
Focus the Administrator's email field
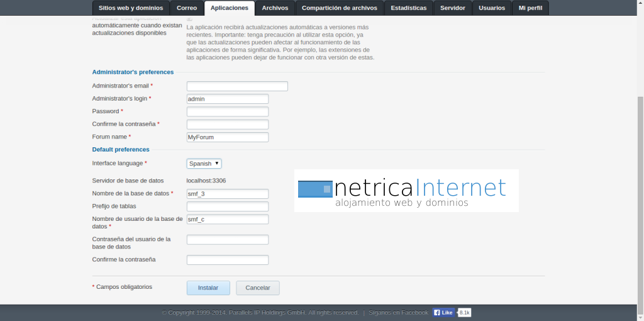237,86
